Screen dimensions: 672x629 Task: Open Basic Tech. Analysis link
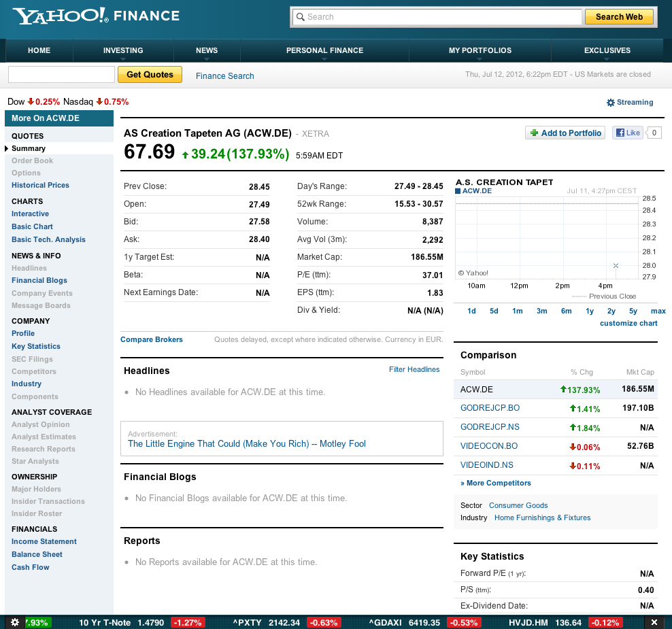point(48,239)
